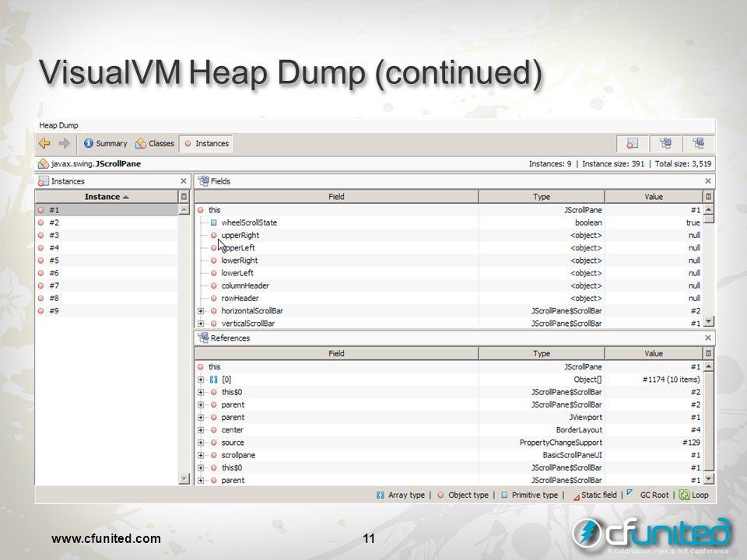Viewport: 747px width, 560px height.
Task: Select instance #7 in list
Action: [107, 285]
